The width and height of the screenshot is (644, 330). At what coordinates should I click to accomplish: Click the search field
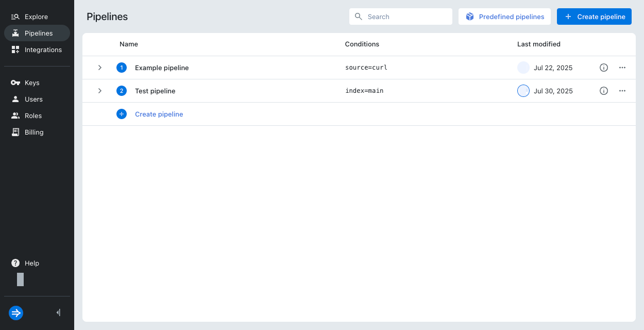click(x=400, y=16)
